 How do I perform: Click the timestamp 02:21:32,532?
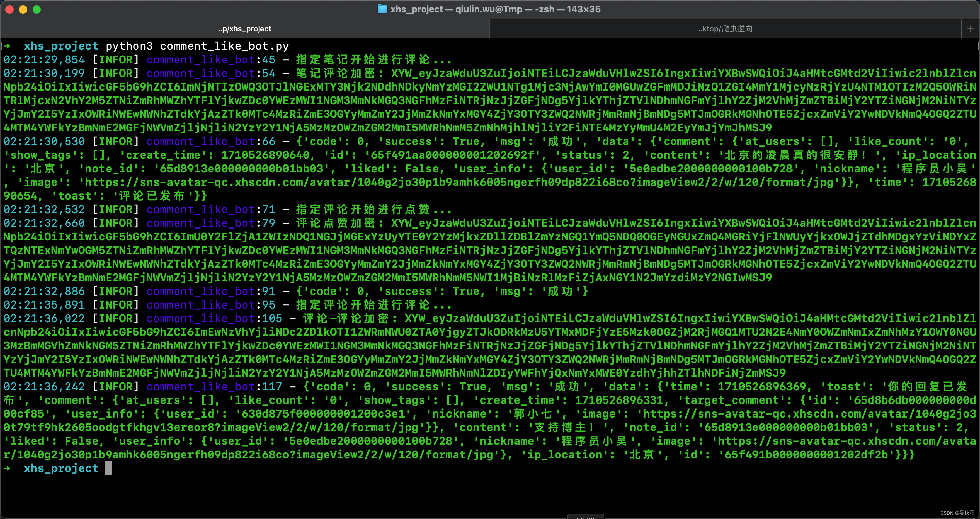[x=44, y=209]
